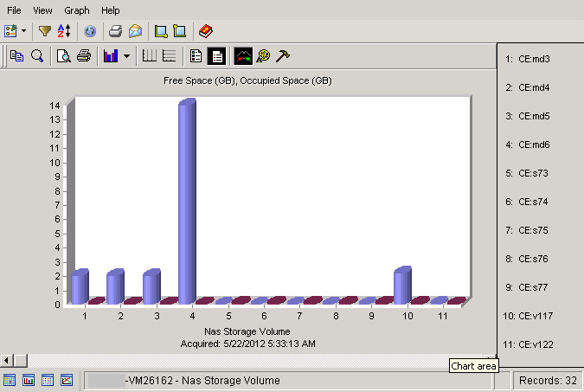
Task: Click the 'Records: 32' status field
Action: tap(548, 381)
